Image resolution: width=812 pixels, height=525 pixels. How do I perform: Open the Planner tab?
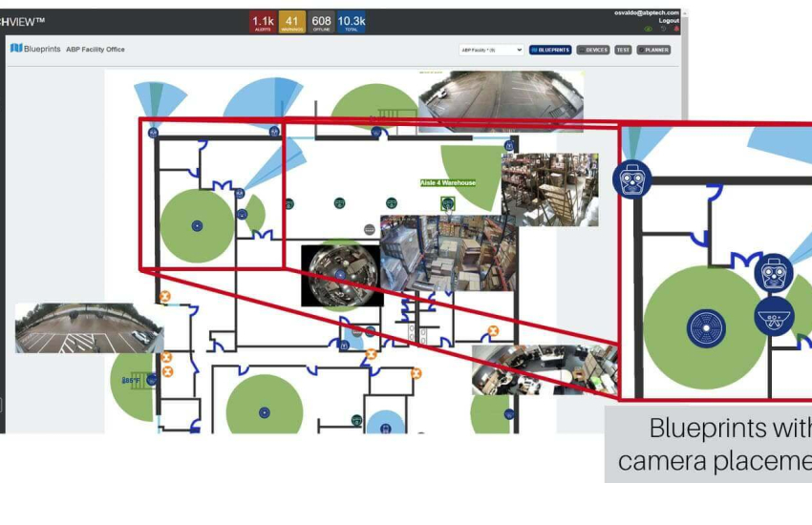pos(653,50)
